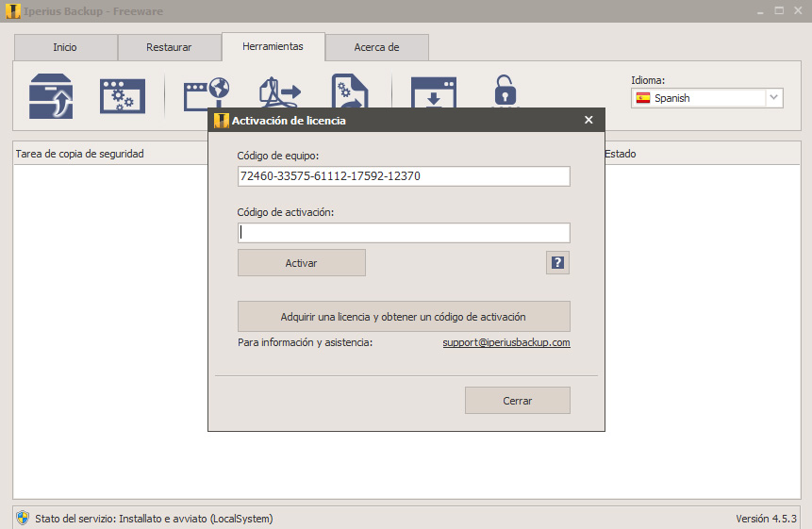The width and height of the screenshot is (812, 529).
Task: Select the Herramientas tab
Action: point(273,46)
